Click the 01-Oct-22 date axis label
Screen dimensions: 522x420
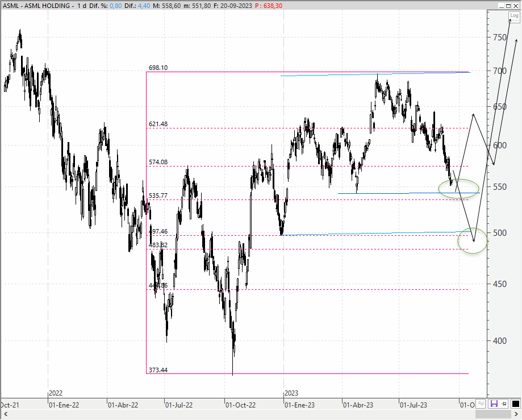click(240, 405)
